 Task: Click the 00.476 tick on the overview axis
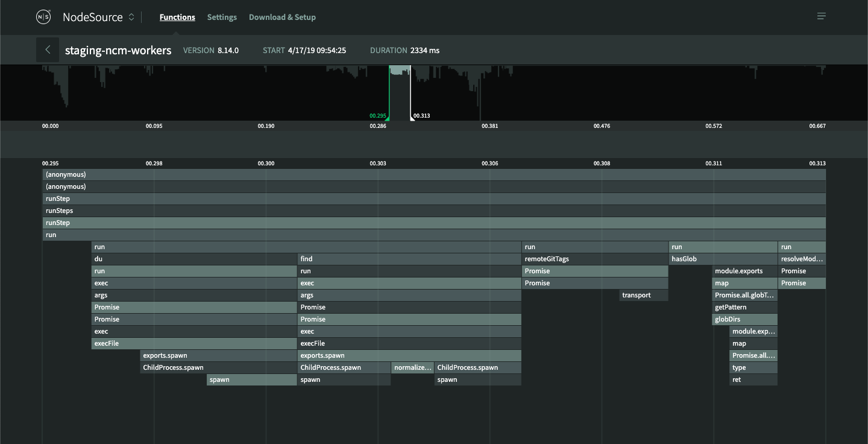pos(602,126)
